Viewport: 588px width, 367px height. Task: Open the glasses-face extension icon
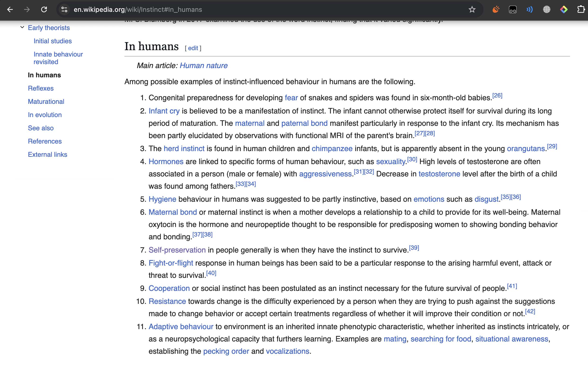pos(513,9)
